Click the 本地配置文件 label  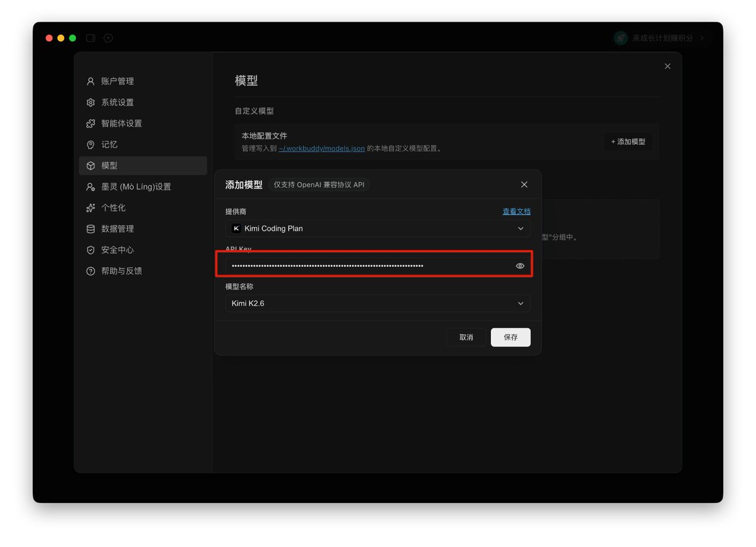265,136
